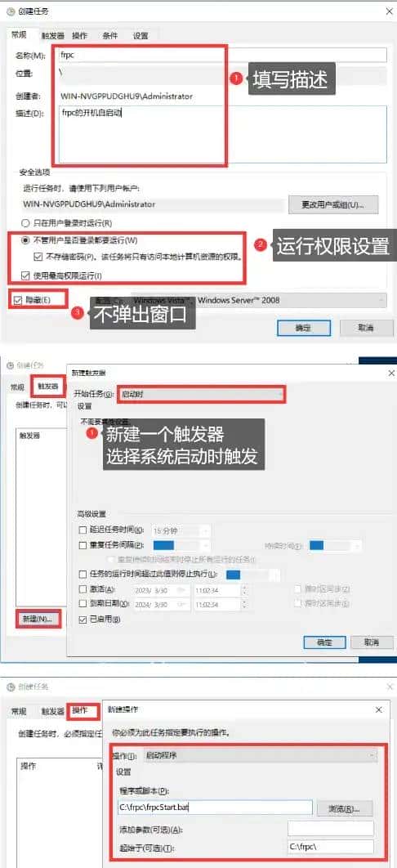397x868 pixels.
Task: Select 操作 tab behind the 新建操作 dialog
Action: click(x=80, y=711)
